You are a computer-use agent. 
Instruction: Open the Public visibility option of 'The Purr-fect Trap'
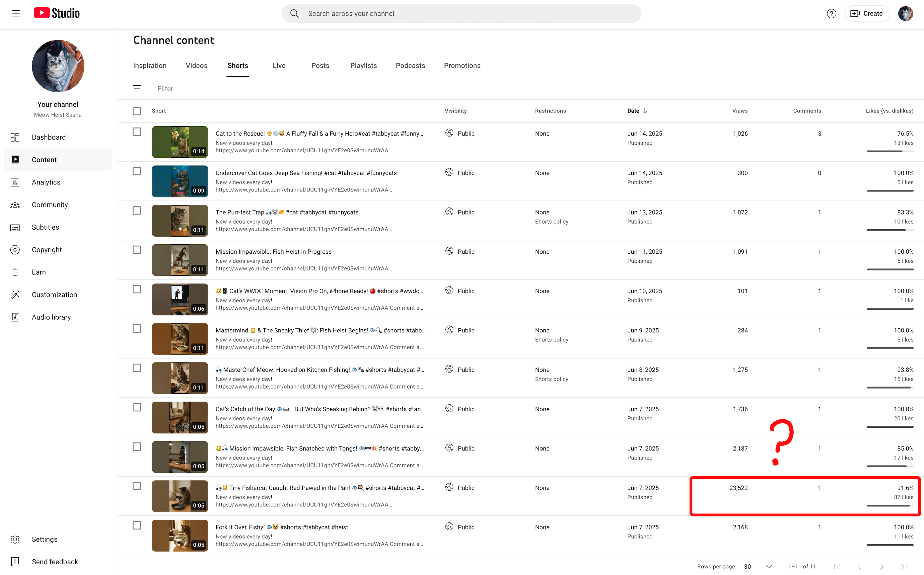tap(466, 212)
